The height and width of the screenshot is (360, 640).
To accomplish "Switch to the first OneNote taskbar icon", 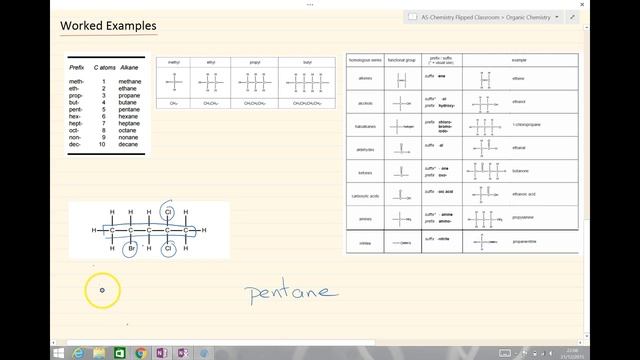I will (x=162, y=353).
